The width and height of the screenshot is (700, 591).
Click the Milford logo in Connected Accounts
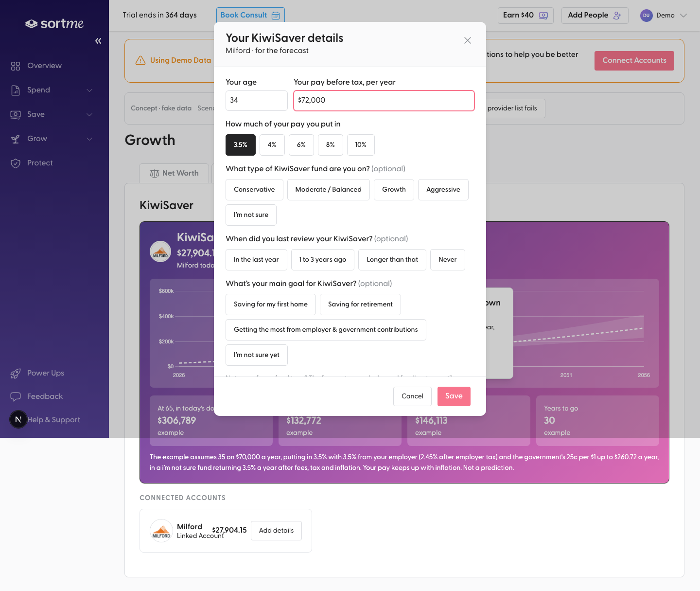[161, 531]
